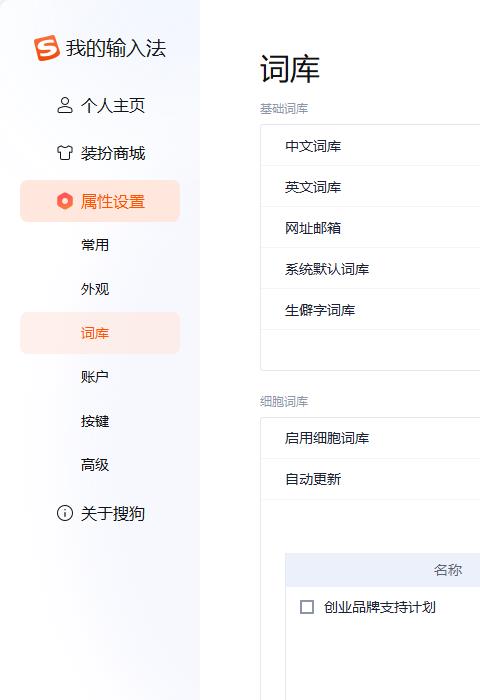Click the 英文词库 row
The image size is (480, 700).
[370, 187]
